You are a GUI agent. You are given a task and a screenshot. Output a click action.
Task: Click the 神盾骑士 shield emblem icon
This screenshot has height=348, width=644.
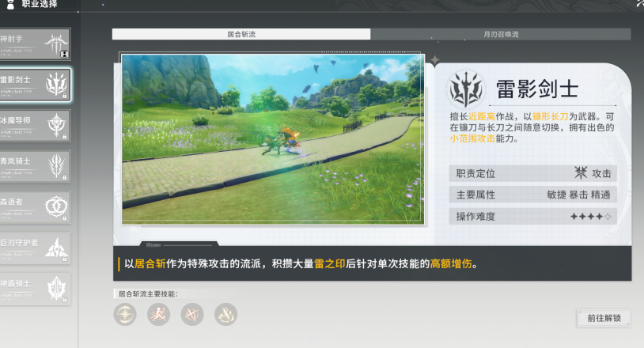tap(57, 288)
